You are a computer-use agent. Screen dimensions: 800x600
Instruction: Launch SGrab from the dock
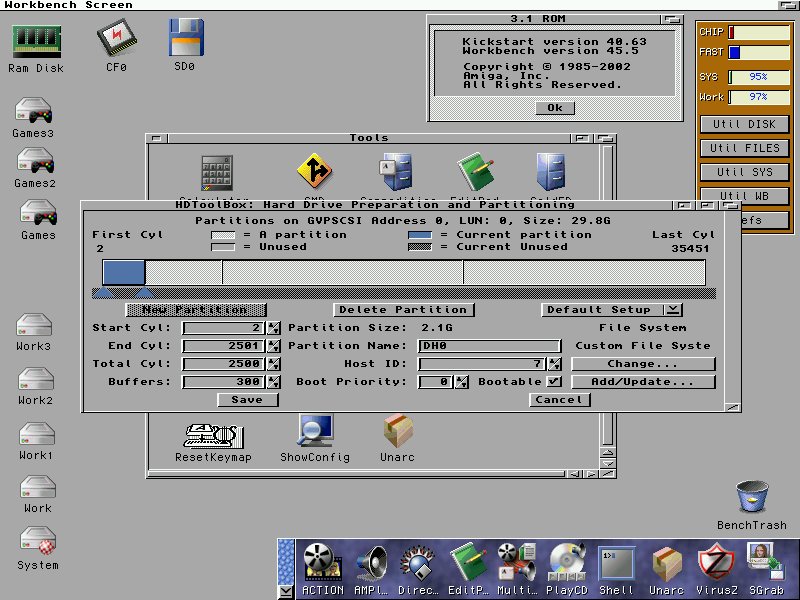765,561
